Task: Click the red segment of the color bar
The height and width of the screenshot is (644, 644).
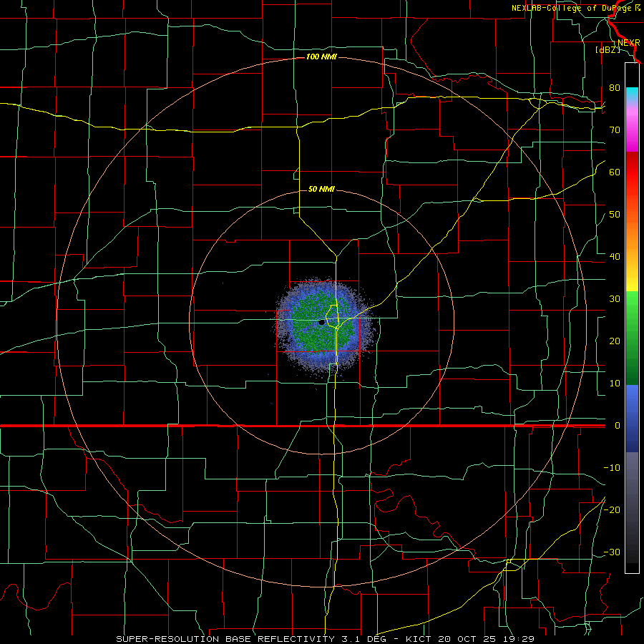Action: [632, 172]
